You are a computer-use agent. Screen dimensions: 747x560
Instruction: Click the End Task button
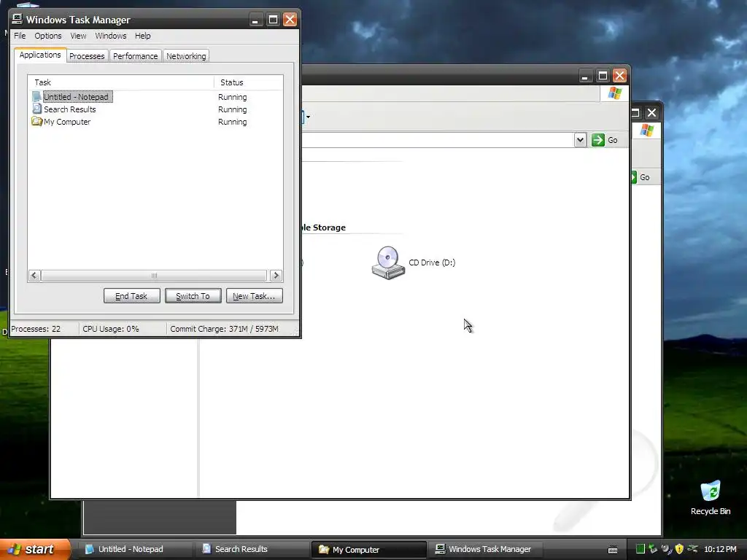pos(131,296)
